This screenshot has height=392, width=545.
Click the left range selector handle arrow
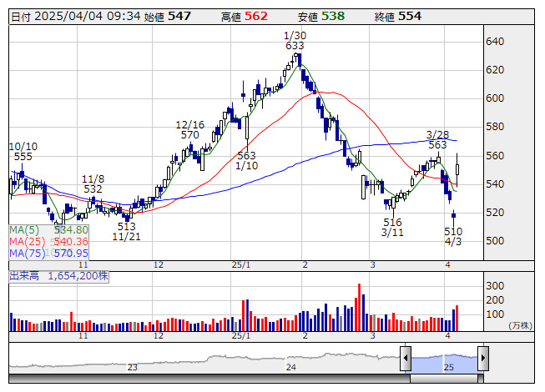click(406, 359)
